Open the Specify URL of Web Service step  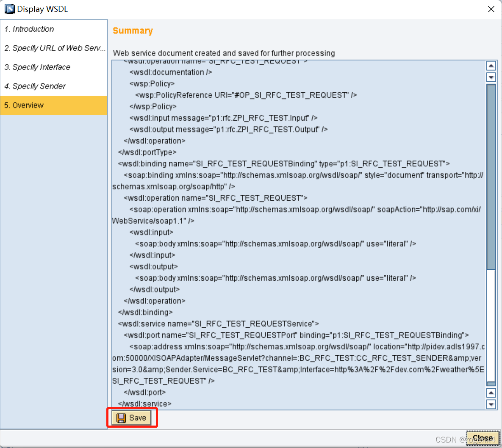pos(54,48)
